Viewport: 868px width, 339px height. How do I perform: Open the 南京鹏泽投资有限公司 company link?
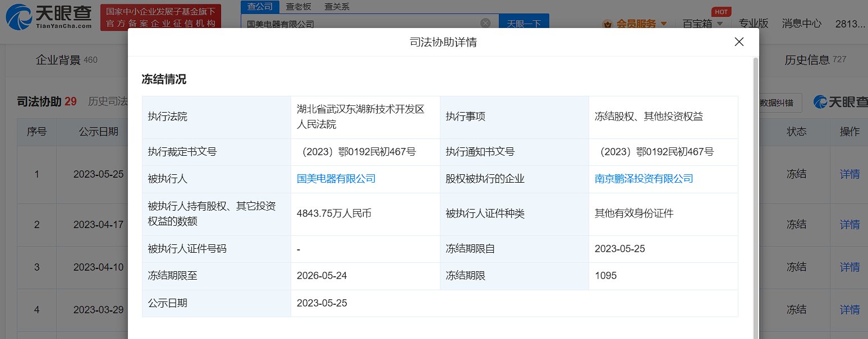click(644, 179)
